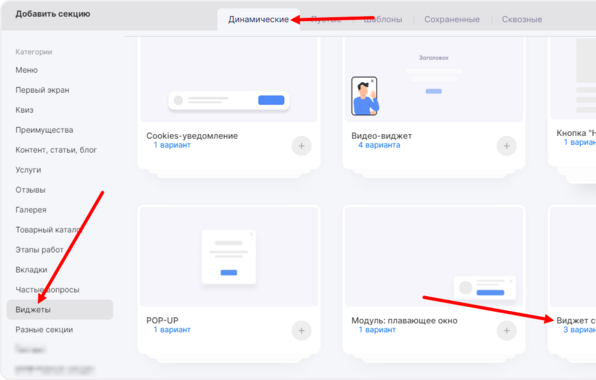
Task: Add the POP-UP section via plus icon
Action: 301,331
